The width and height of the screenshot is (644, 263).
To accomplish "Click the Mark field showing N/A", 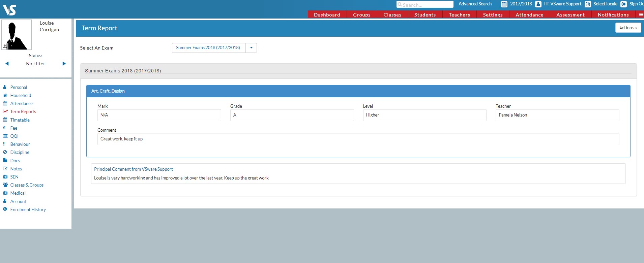I will coord(159,115).
